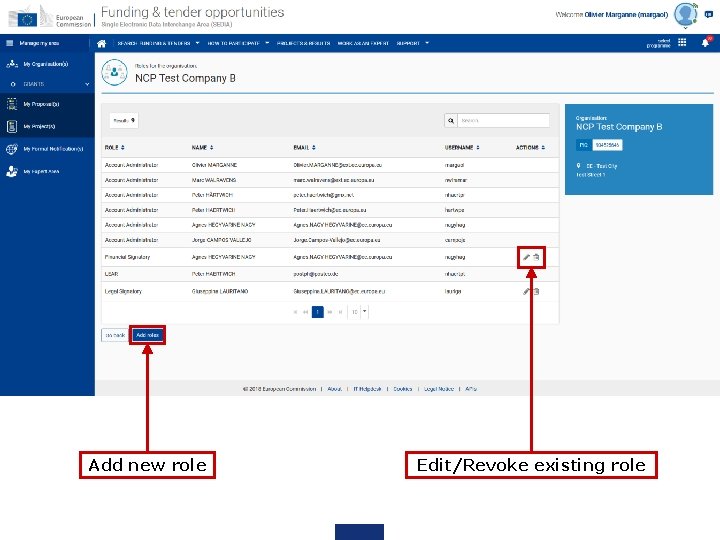Click the My Expert Area sidebar icon
The image size is (720, 540).
pos(12,171)
